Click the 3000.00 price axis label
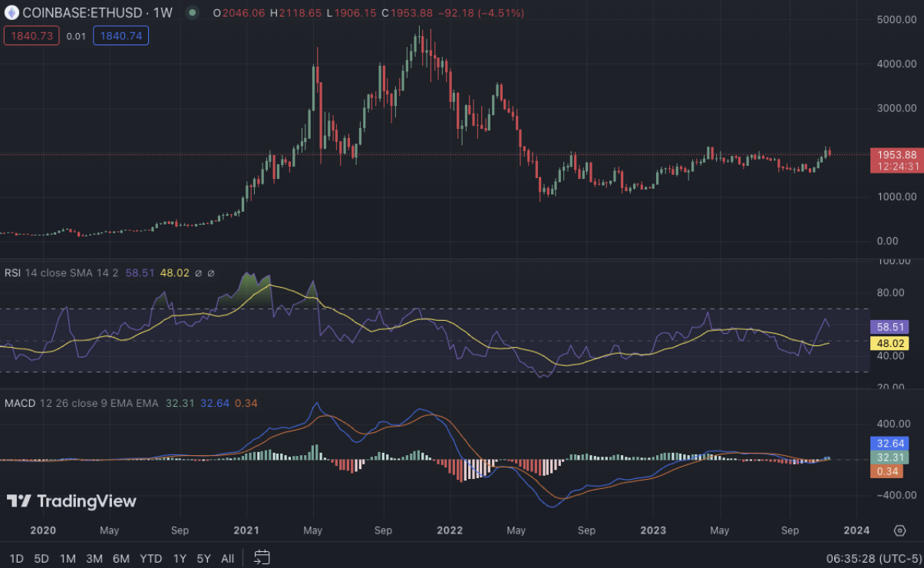 [896, 108]
